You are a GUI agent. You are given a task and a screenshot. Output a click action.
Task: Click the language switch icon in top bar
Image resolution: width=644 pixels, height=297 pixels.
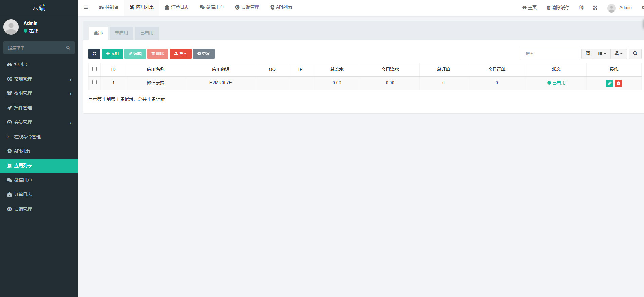pos(581,7)
